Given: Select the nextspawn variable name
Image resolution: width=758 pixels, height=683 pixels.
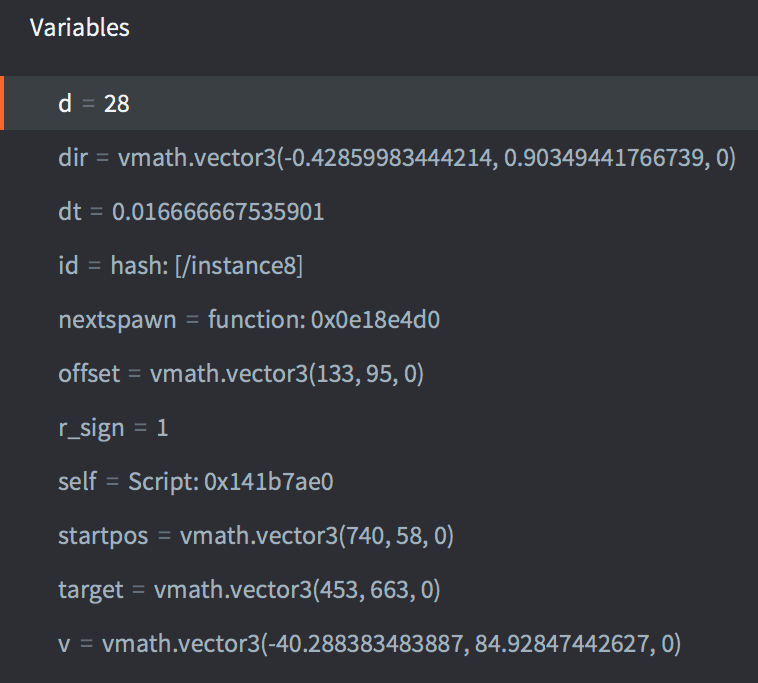Looking at the screenshot, I should pyautogui.click(x=116, y=319).
